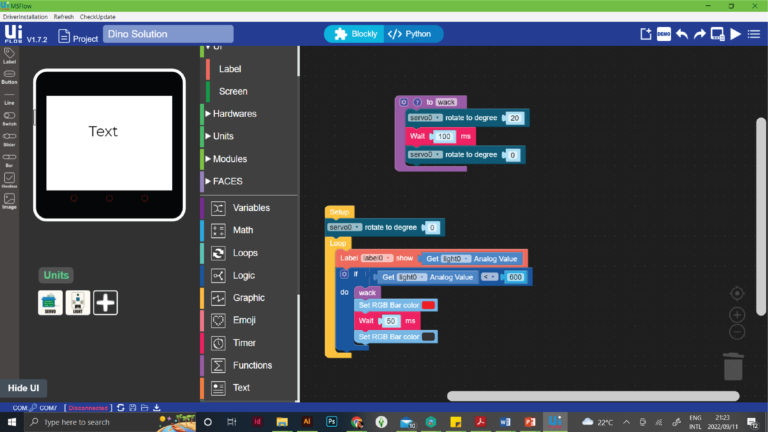This screenshot has width=768, height=432.
Task: Expand the Modules category
Action: click(228, 159)
